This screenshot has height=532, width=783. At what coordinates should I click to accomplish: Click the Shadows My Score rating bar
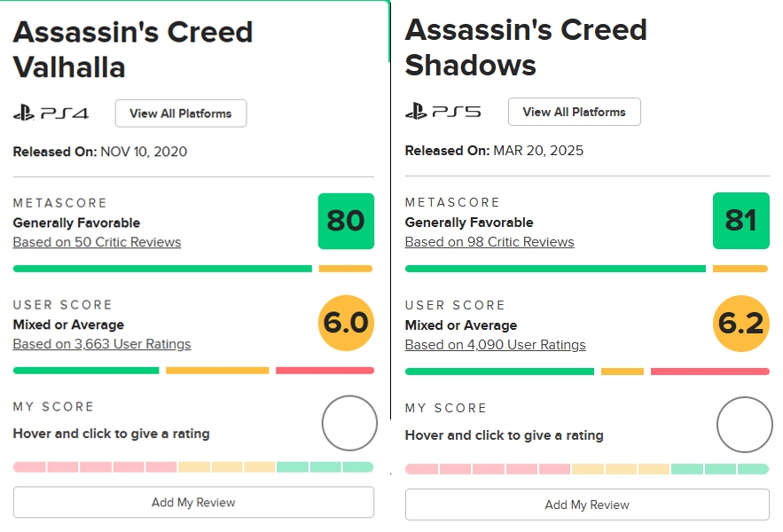coord(587,469)
